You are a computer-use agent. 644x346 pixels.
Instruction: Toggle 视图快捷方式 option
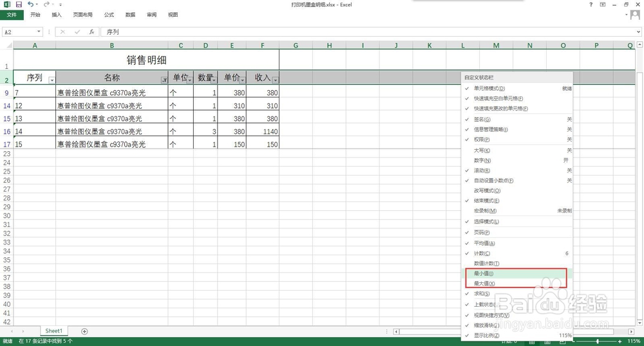[518, 315]
